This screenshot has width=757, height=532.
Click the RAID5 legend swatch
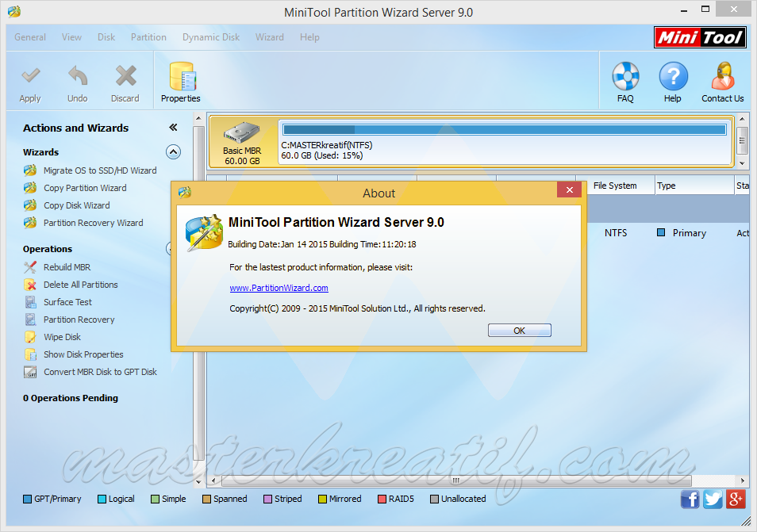382,499
